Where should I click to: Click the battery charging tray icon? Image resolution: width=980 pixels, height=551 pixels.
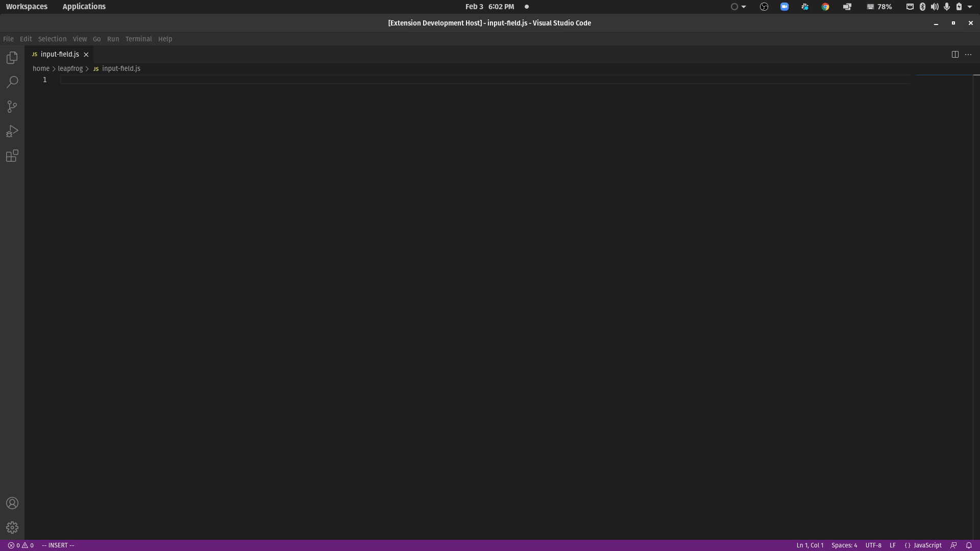coord(959,7)
